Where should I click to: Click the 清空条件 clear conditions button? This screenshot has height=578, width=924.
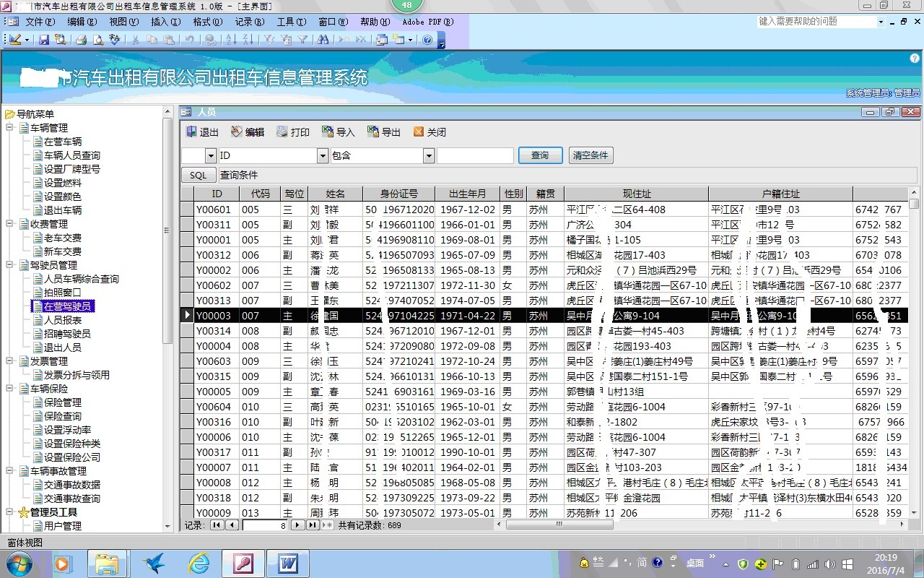[590, 155]
